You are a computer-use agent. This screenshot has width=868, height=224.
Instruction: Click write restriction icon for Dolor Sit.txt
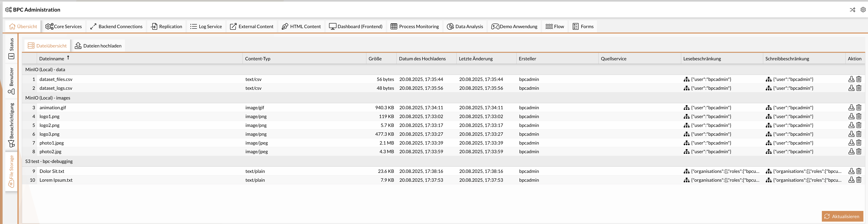pos(769,171)
